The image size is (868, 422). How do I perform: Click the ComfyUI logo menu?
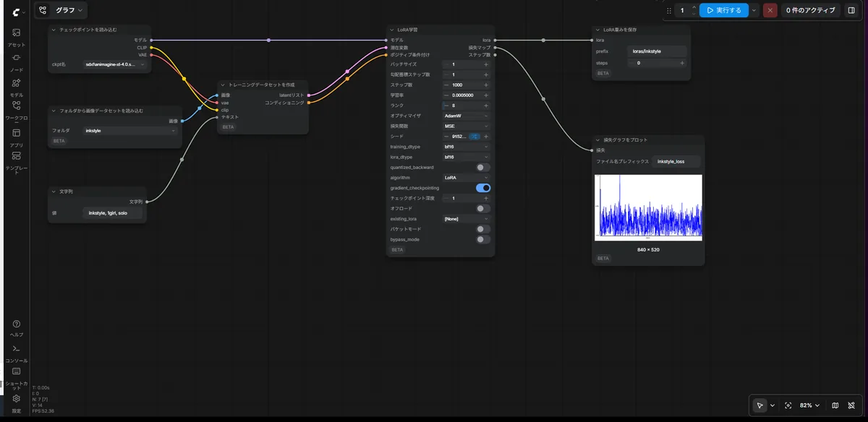[17, 11]
